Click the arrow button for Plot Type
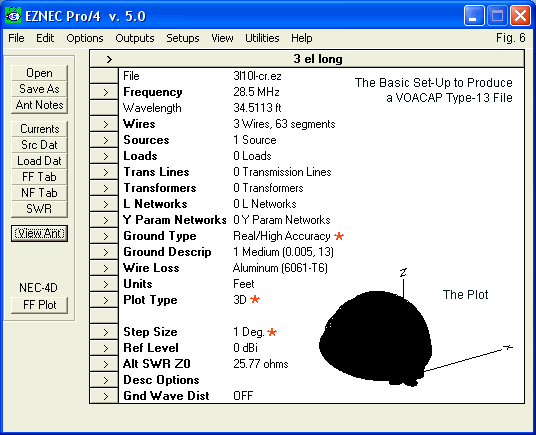This screenshot has height=435, width=536. pos(104,300)
